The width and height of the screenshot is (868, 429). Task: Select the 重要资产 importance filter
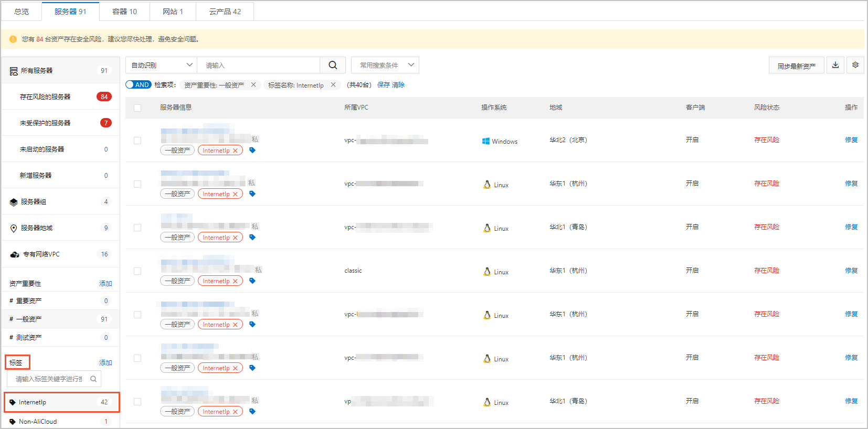(x=61, y=301)
